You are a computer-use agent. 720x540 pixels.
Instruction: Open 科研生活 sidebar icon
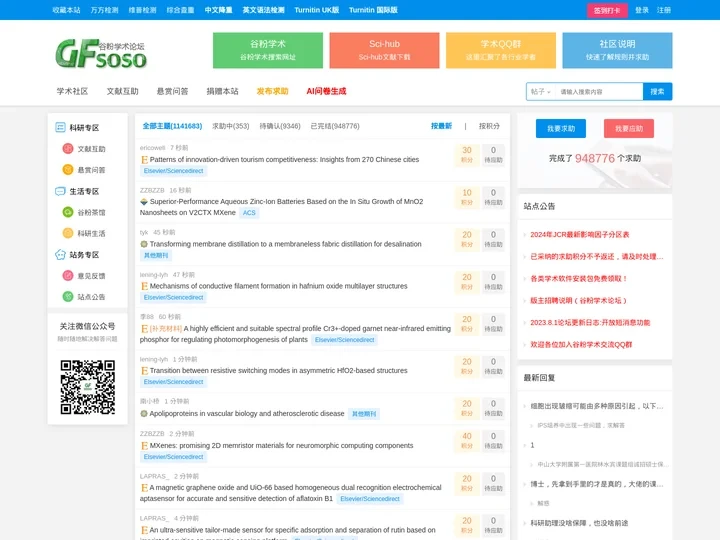[x=68, y=233]
